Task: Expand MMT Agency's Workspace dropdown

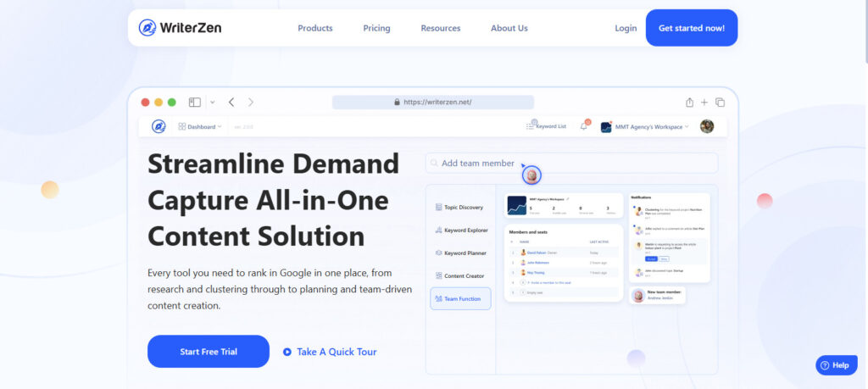Action: [645, 127]
